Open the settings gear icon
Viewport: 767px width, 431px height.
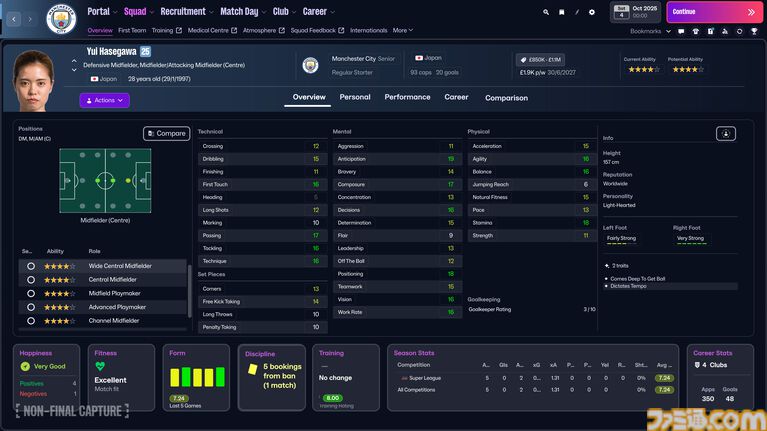coord(591,12)
